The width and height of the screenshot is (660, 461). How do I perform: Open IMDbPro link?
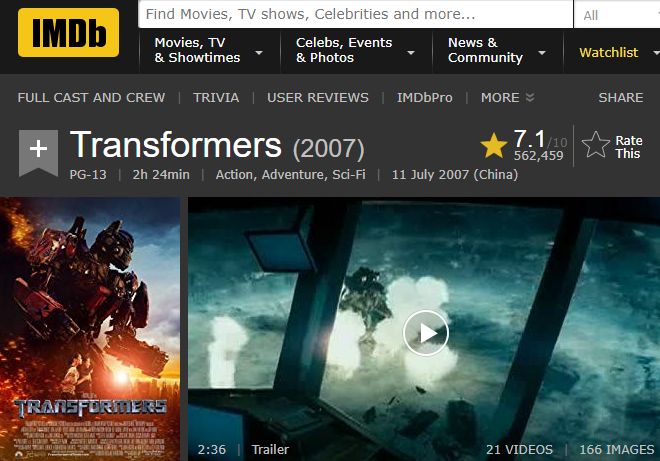(425, 98)
